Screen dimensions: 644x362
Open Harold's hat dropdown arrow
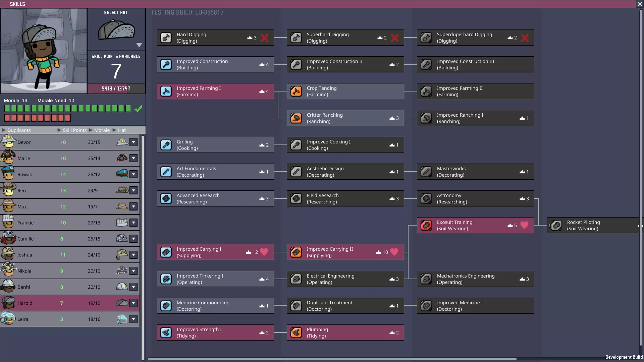click(133, 303)
